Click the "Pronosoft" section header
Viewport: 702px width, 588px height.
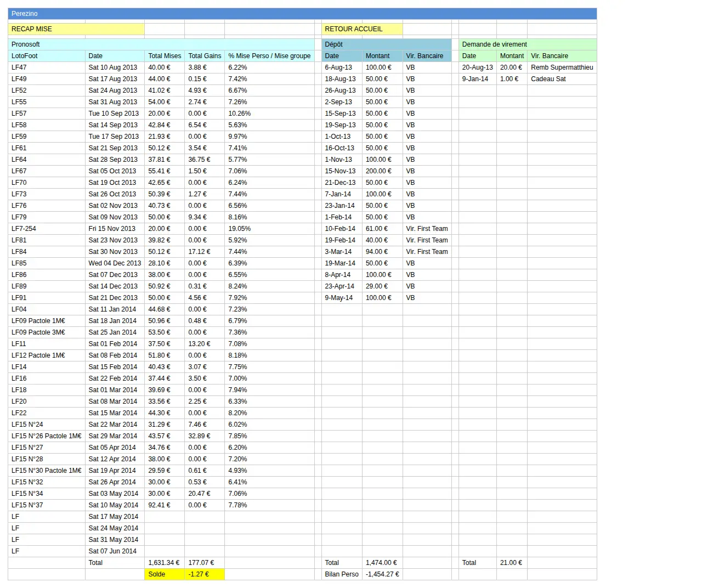click(x=161, y=44)
